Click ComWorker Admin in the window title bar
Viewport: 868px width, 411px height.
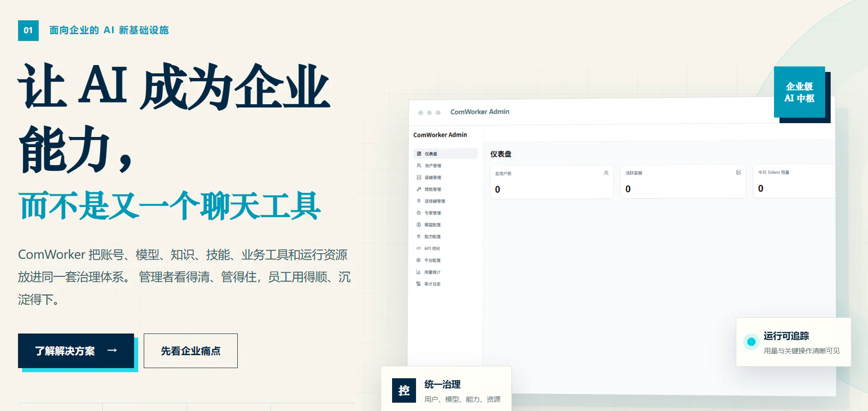coord(480,112)
